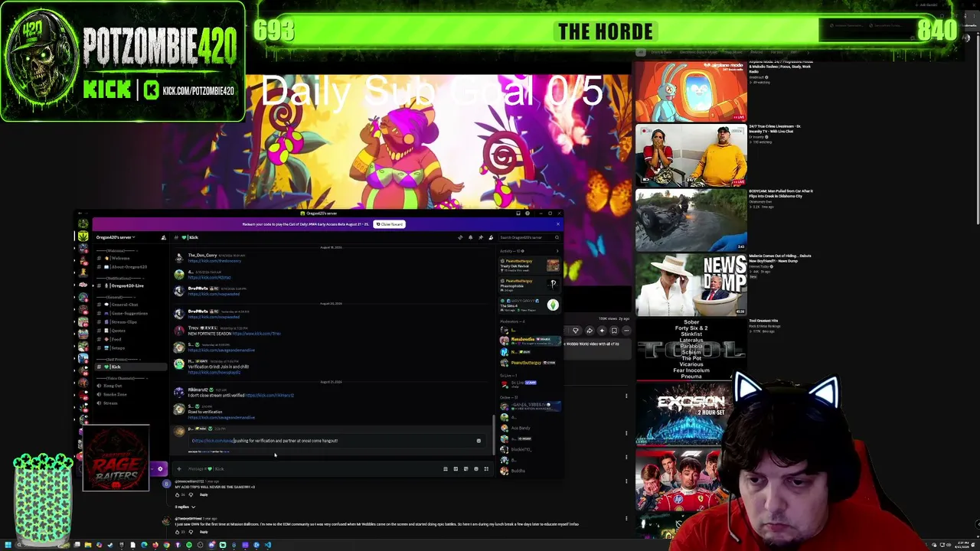Click the invite icon beside the server name
This screenshot has height=551, width=980.
point(163,237)
